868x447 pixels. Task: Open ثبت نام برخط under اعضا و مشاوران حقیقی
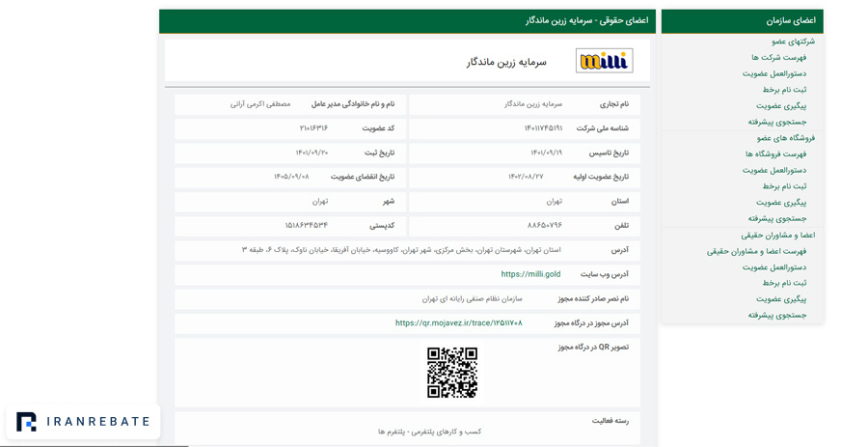pyautogui.click(x=784, y=283)
